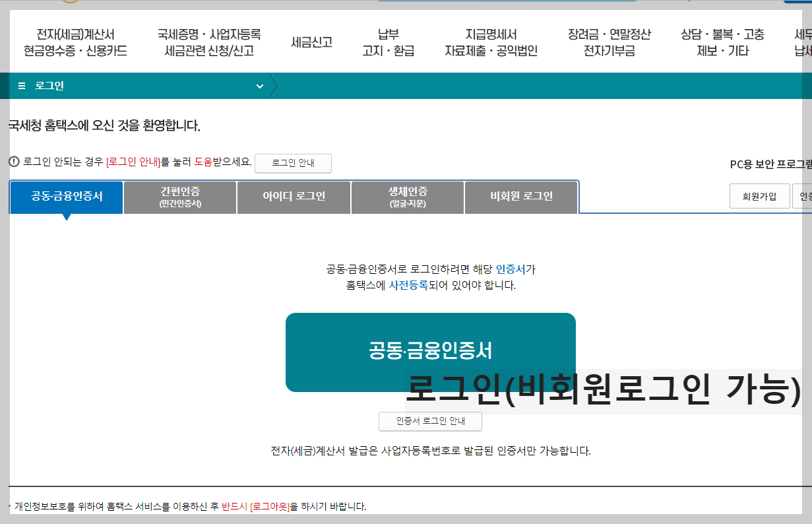This screenshot has height=524, width=812.
Task: Switch to the 간편인증 (민간인증서) tab
Action: pos(179,197)
